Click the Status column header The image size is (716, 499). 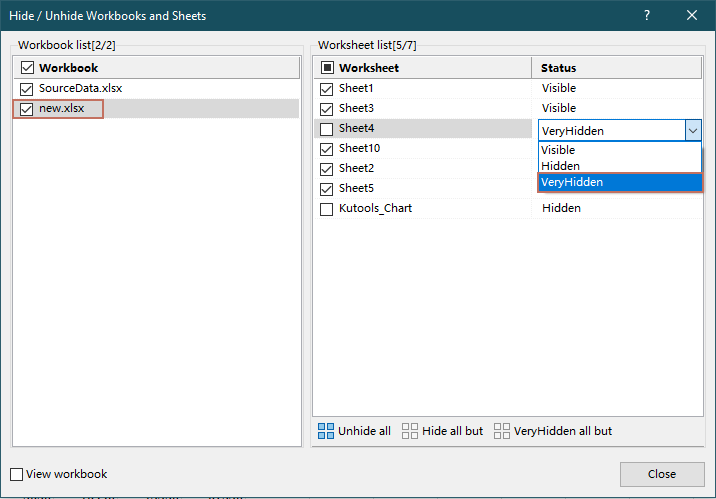[558, 68]
